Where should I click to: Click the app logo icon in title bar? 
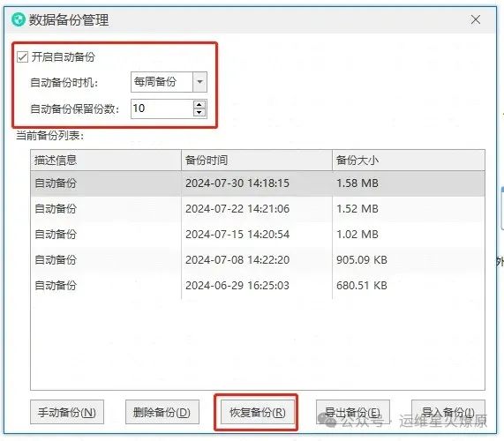click(19, 19)
